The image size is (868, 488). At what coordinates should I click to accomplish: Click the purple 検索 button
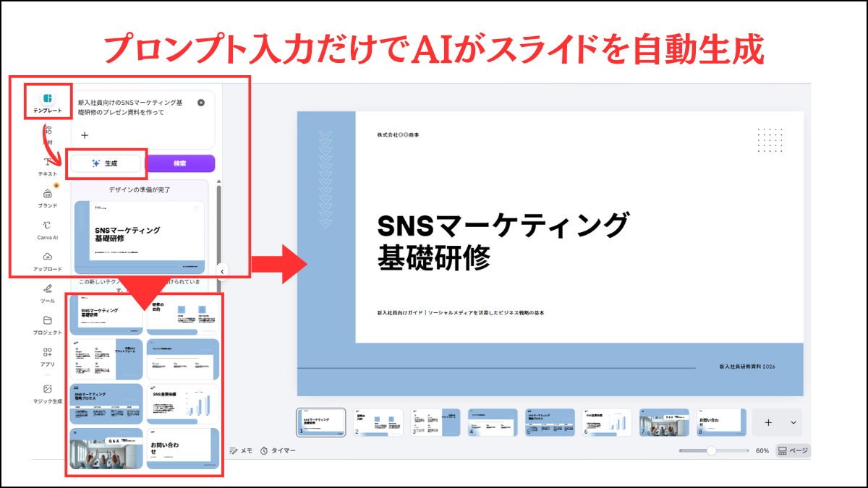180,163
